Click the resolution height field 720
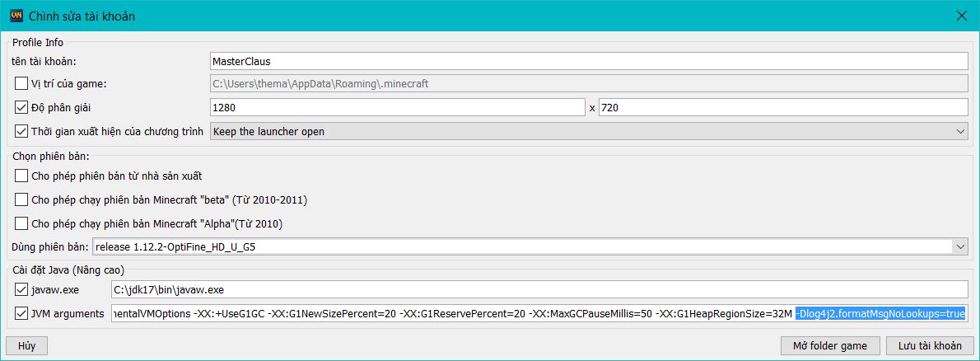 (783, 108)
